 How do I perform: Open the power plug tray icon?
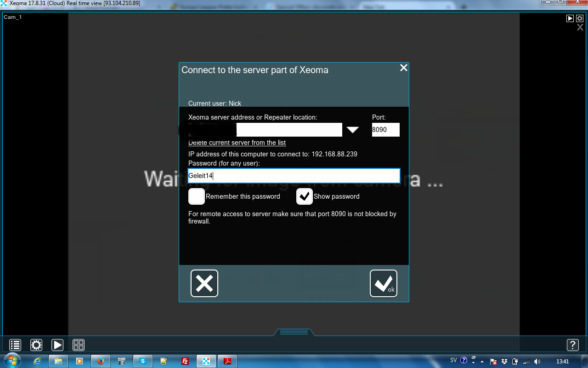coord(515,362)
